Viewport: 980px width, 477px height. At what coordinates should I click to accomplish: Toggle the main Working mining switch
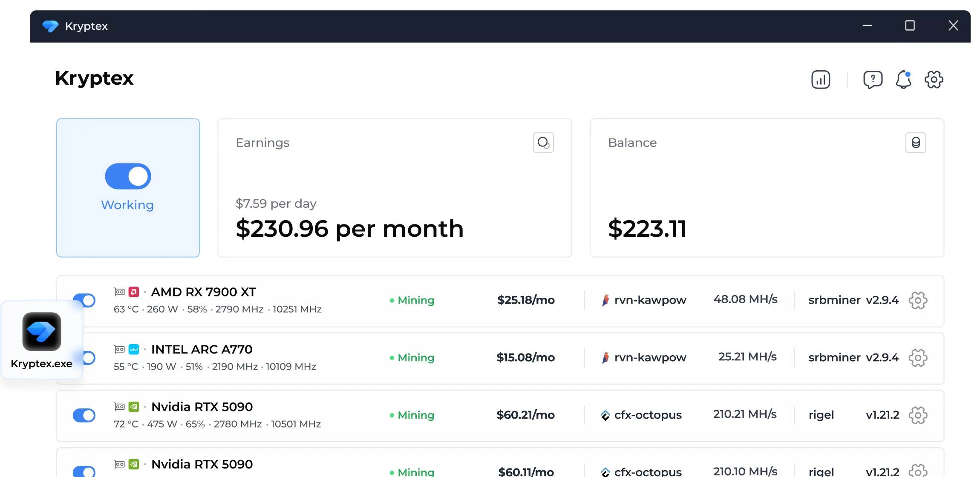[128, 176]
